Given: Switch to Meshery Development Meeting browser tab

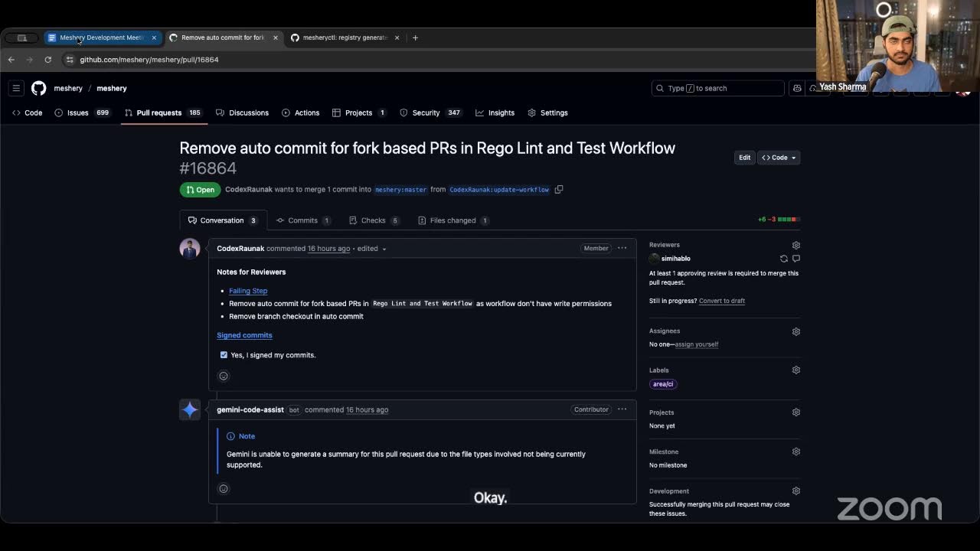Looking at the screenshot, I should (103, 37).
